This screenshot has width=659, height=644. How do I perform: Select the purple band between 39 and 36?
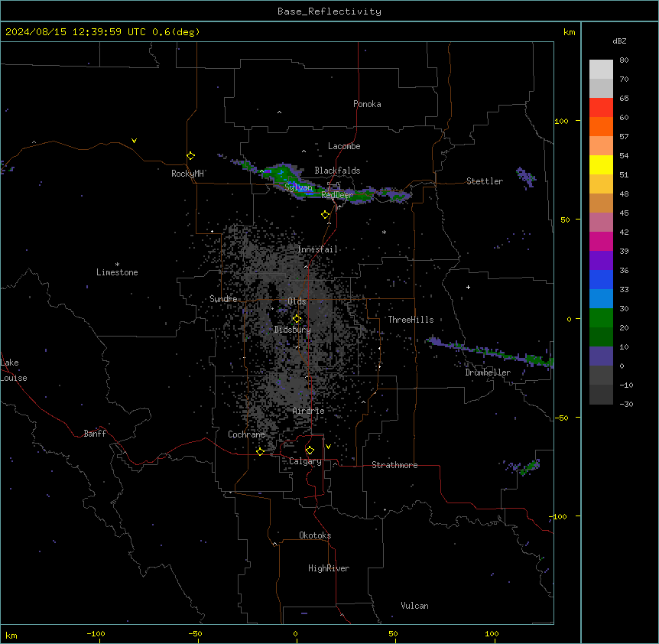[x=601, y=261]
